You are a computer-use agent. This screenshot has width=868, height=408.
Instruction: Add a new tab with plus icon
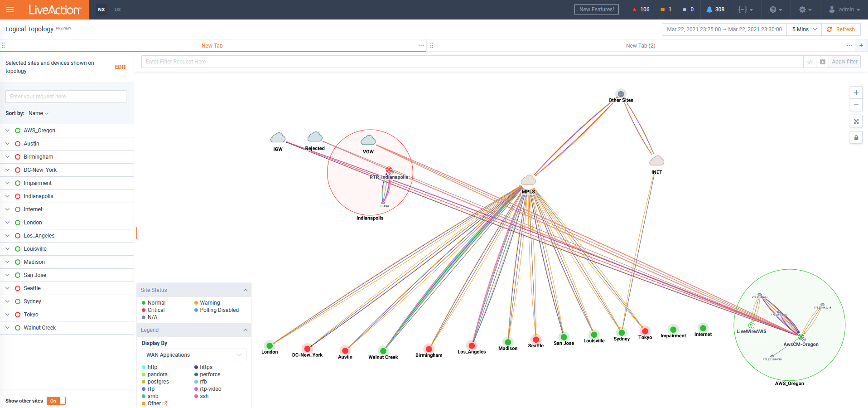point(861,45)
